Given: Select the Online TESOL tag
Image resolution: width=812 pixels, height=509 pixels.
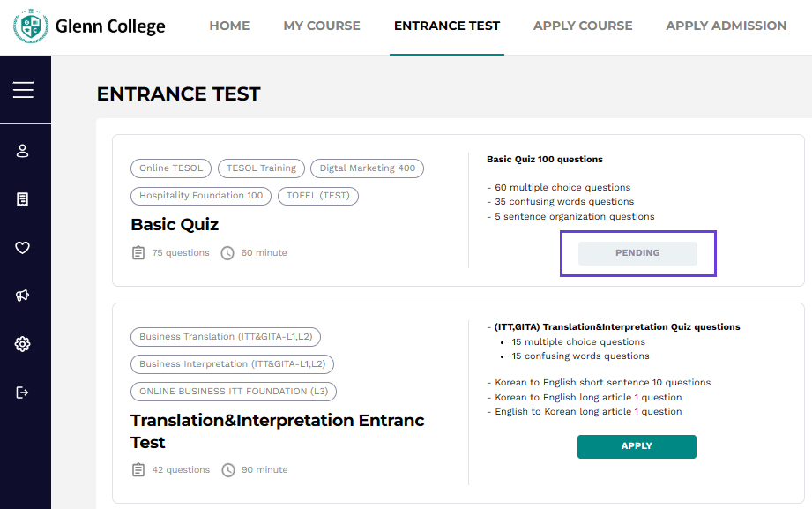Looking at the screenshot, I should [171, 168].
